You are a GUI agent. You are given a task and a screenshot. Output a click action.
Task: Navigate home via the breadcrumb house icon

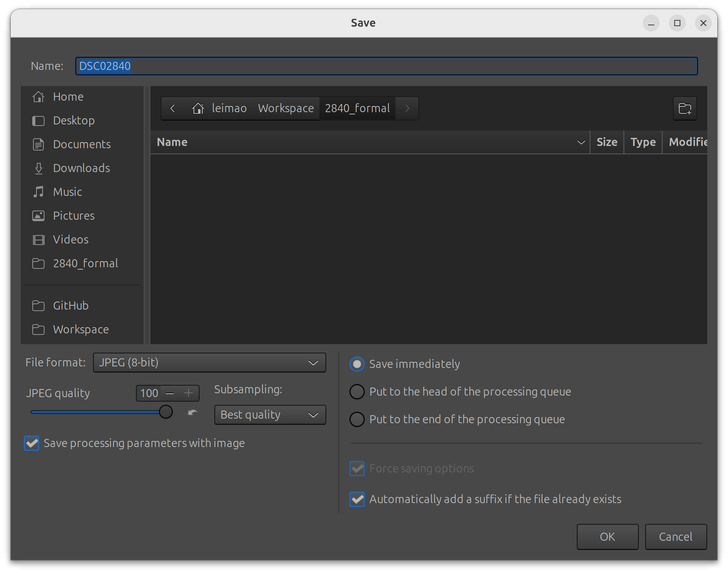point(198,108)
